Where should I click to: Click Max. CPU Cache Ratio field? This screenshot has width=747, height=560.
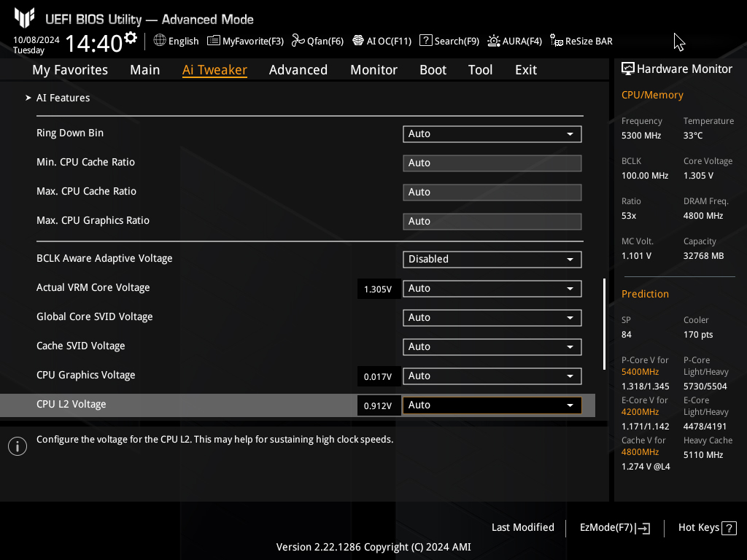coord(492,192)
